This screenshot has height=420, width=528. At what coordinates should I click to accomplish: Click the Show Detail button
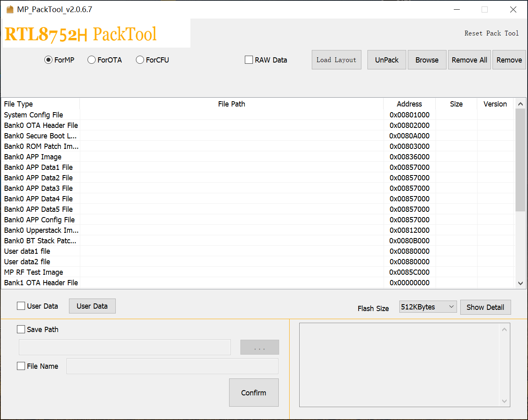click(x=485, y=307)
